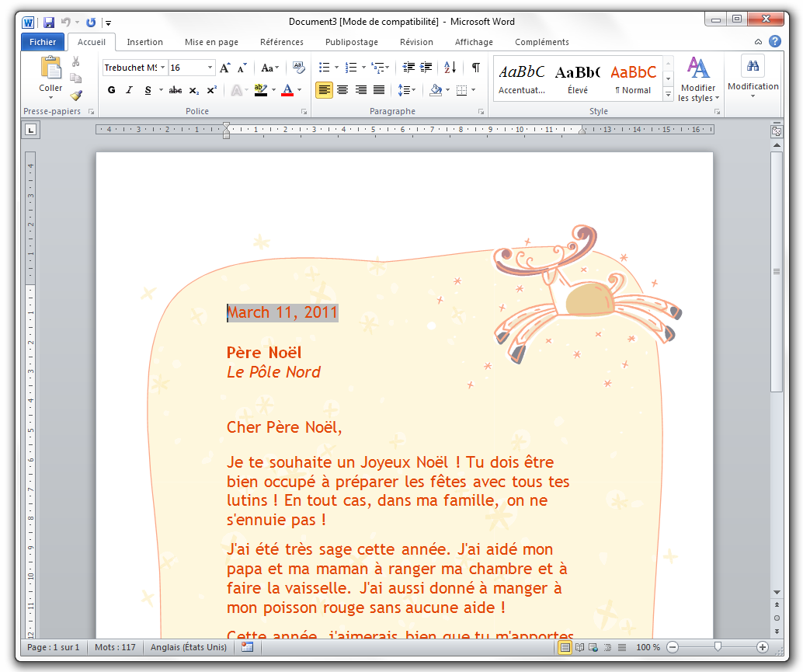Click the Mots : 117 word count
The image size is (803, 672).
coord(115,647)
